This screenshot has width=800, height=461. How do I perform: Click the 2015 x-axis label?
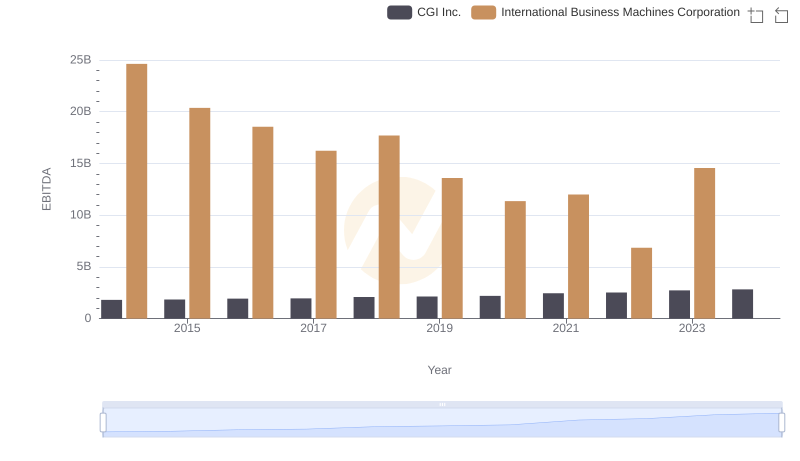187,328
